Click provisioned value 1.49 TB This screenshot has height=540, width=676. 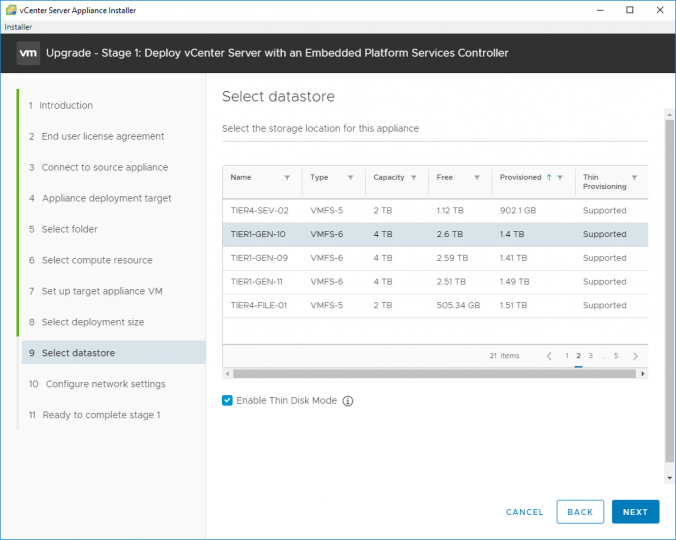pyautogui.click(x=514, y=282)
